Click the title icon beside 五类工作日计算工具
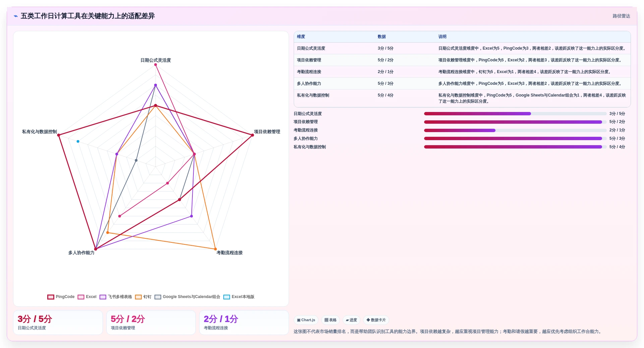The width and height of the screenshot is (644, 348). click(16, 16)
